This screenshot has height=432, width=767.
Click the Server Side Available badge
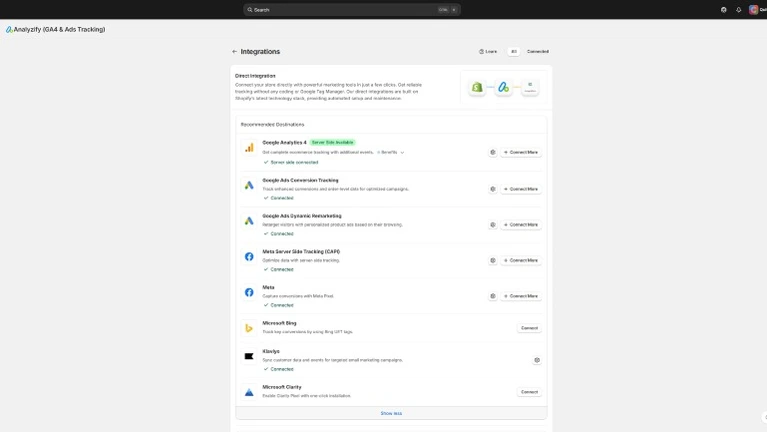332,142
